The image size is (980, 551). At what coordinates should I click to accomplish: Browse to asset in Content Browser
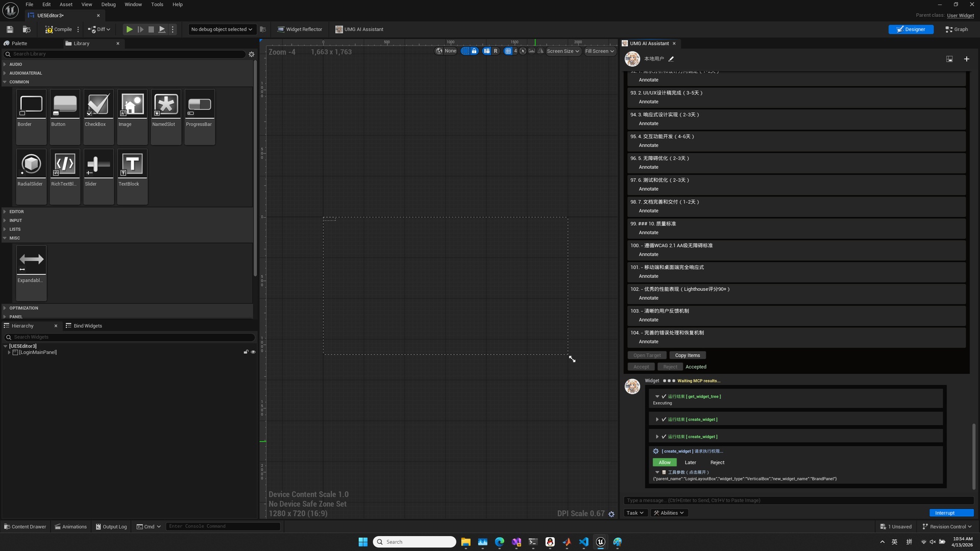[x=27, y=30]
